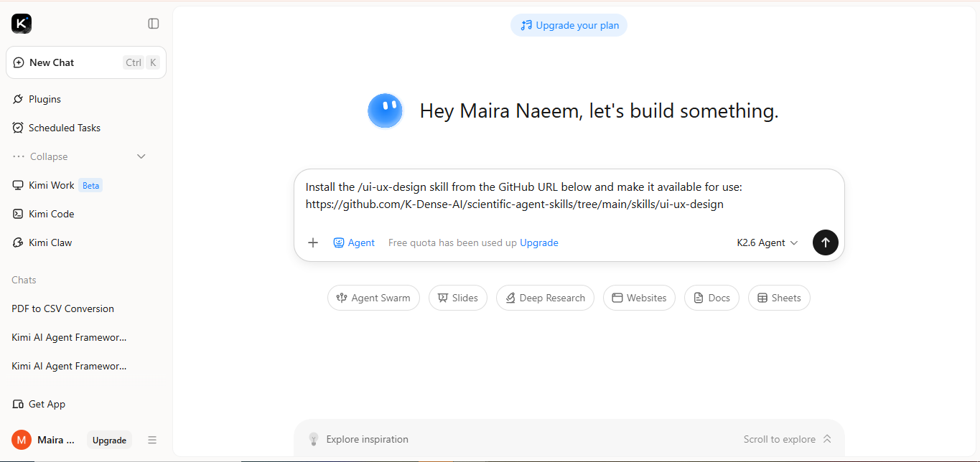Click the Get App device icon

coord(18,404)
